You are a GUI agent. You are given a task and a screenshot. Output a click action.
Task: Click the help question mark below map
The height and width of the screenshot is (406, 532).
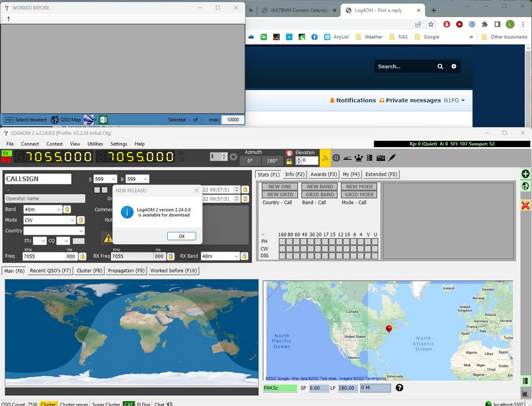coord(400,388)
